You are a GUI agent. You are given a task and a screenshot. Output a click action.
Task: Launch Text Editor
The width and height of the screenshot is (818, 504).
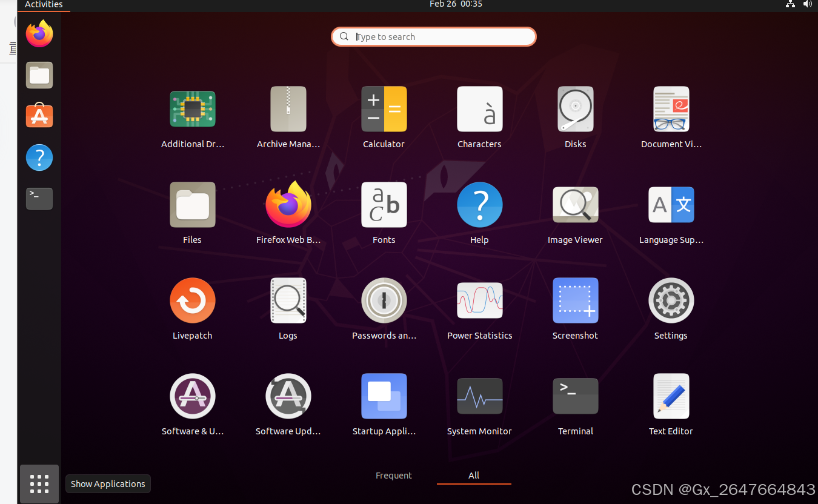tap(671, 396)
